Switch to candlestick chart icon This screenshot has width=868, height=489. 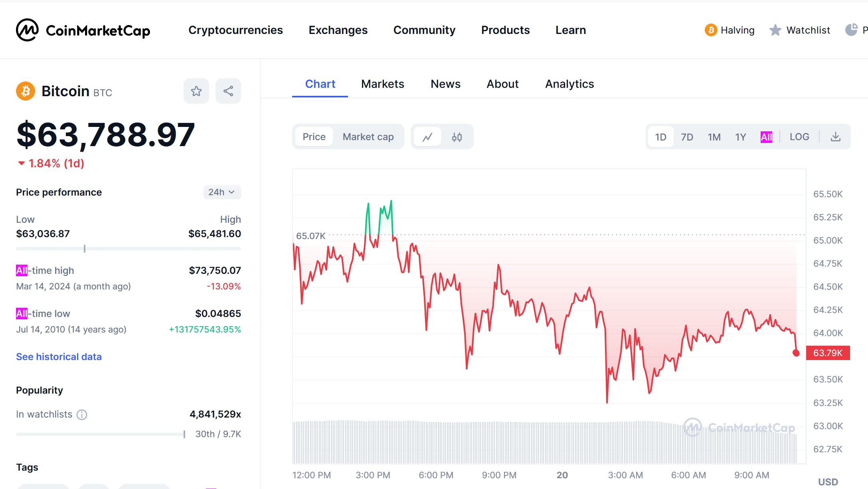(x=457, y=137)
